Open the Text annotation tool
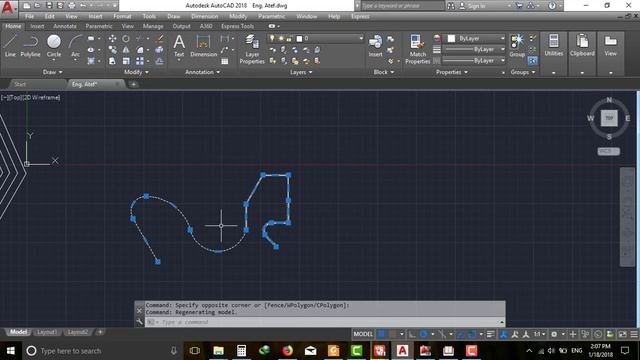This screenshot has height=360, width=640. [x=179, y=46]
